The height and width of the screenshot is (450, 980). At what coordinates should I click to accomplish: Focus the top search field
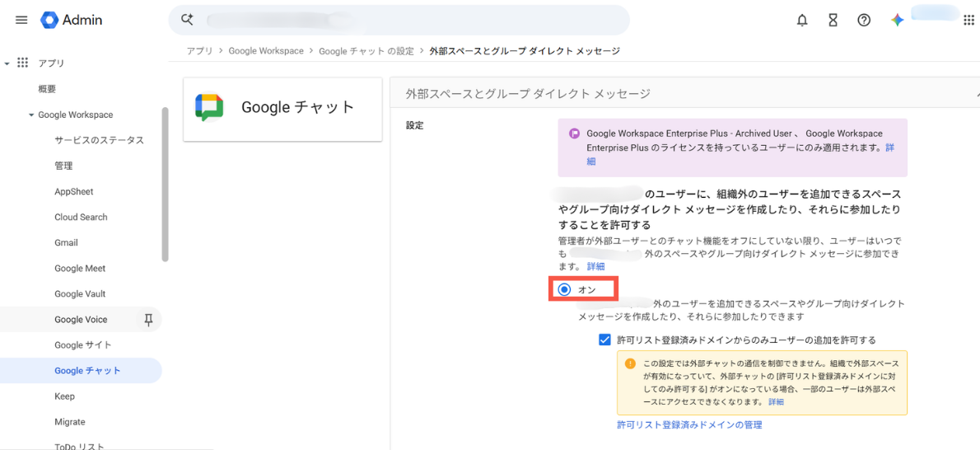pyautogui.click(x=399, y=20)
